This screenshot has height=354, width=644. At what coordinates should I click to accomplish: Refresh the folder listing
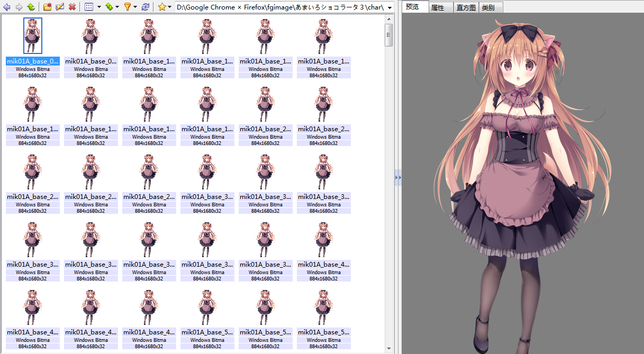(145, 7)
